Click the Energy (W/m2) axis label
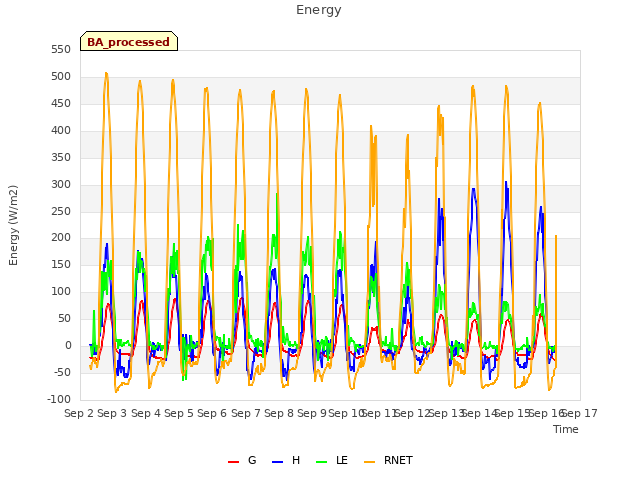 (x=13, y=225)
